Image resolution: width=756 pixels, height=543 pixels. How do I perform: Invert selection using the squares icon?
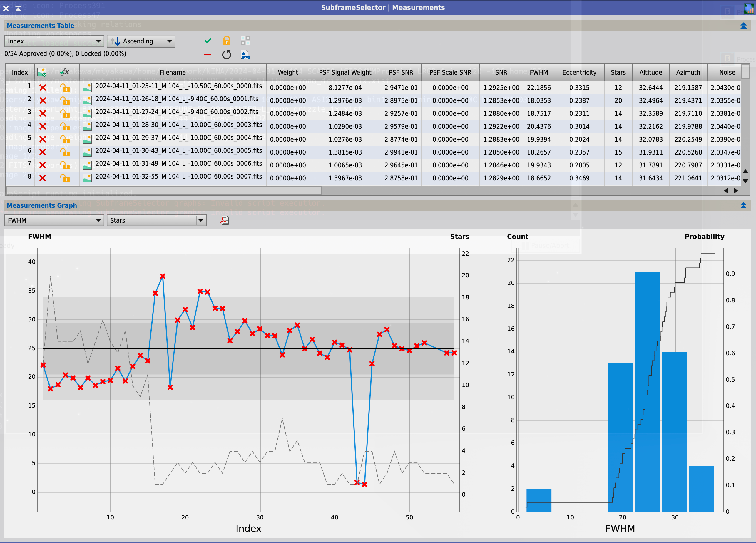245,41
